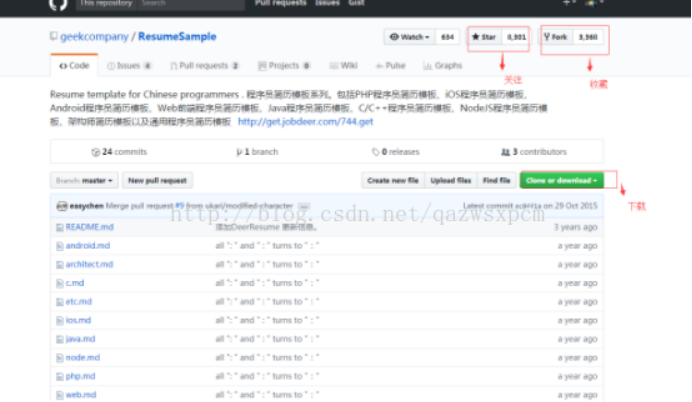This screenshot has width=692, height=402.
Task: Switch to the Pulse tab
Action: click(390, 66)
